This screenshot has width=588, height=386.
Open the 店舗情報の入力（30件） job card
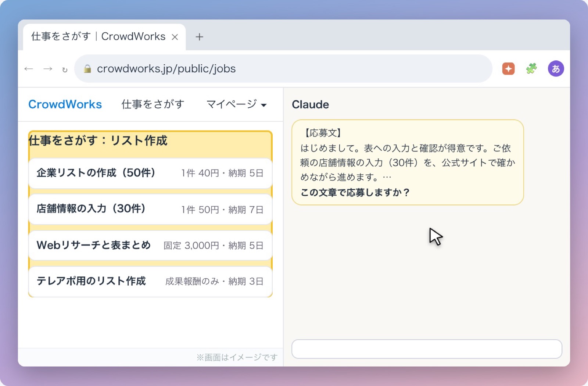coord(150,209)
